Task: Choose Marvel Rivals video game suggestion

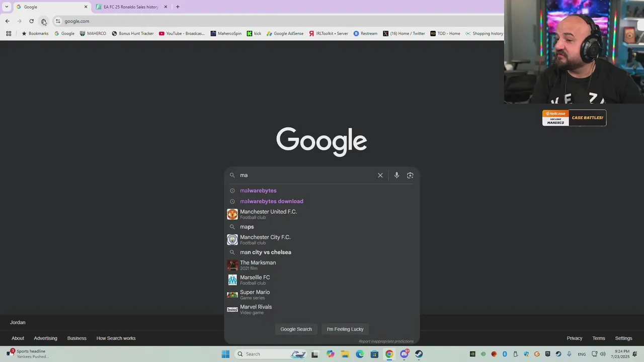Action: point(322,309)
